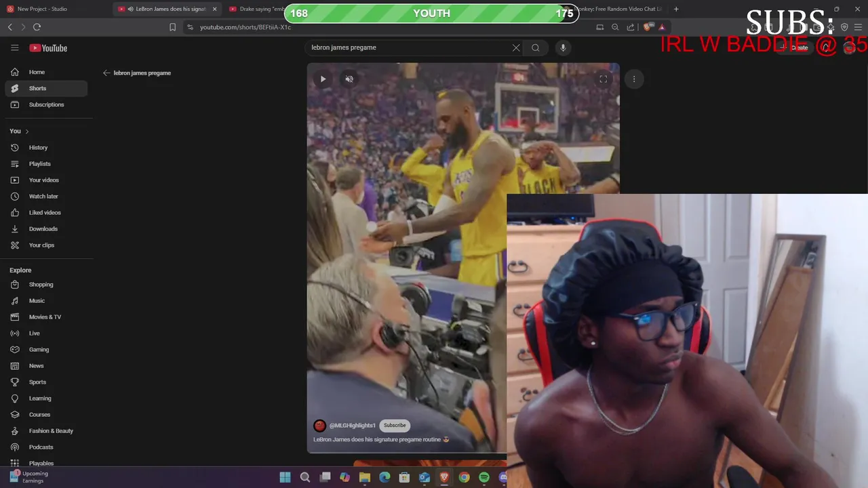Viewport: 868px width, 488px height.
Task: Open a new browser tab
Action: pyautogui.click(x=676, y=9)
